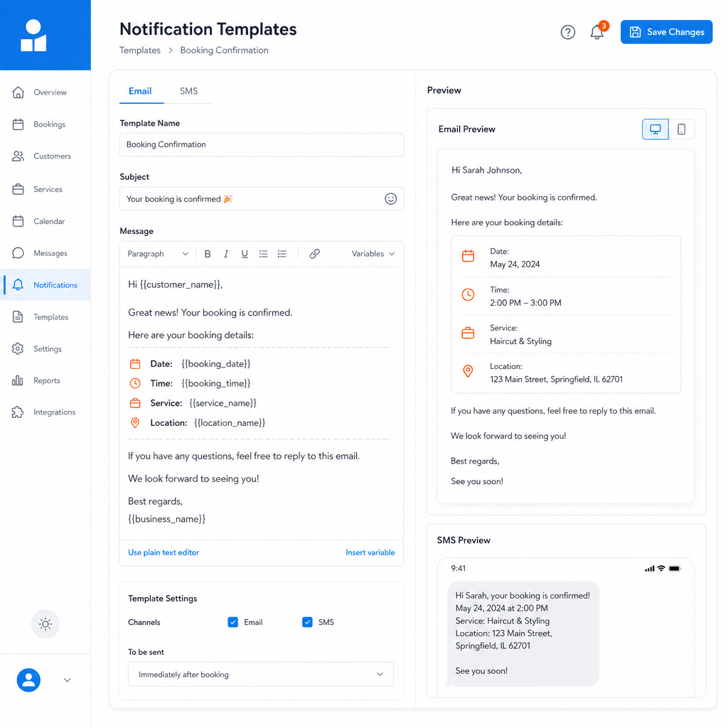Click the SMS preview message bubble
The height and width of the screenshot is (728, 728).
pos(523,633)
